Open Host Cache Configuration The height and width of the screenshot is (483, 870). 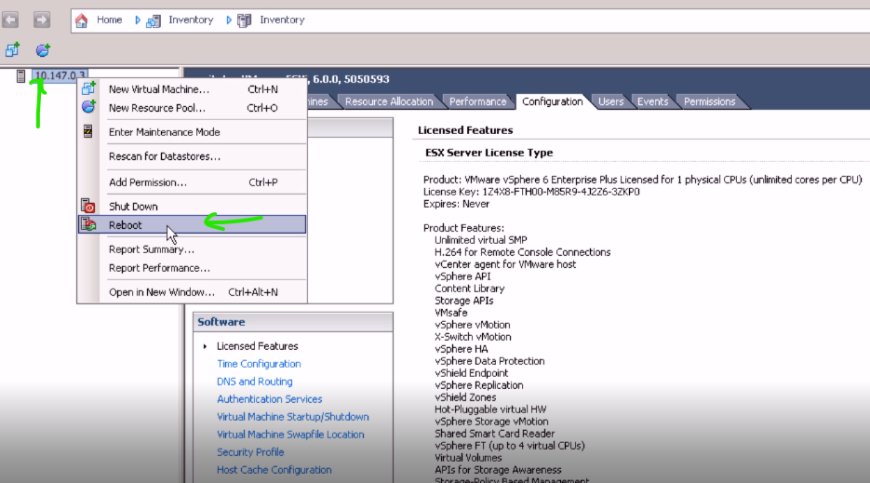[274, 470]
